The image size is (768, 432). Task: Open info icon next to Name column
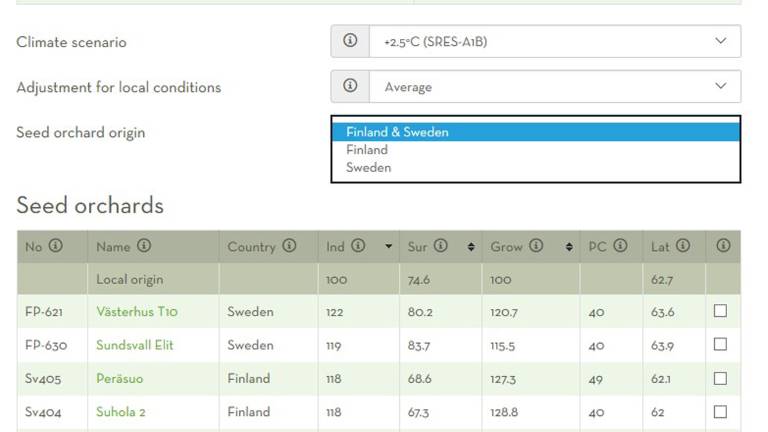[x=144, y=245]
